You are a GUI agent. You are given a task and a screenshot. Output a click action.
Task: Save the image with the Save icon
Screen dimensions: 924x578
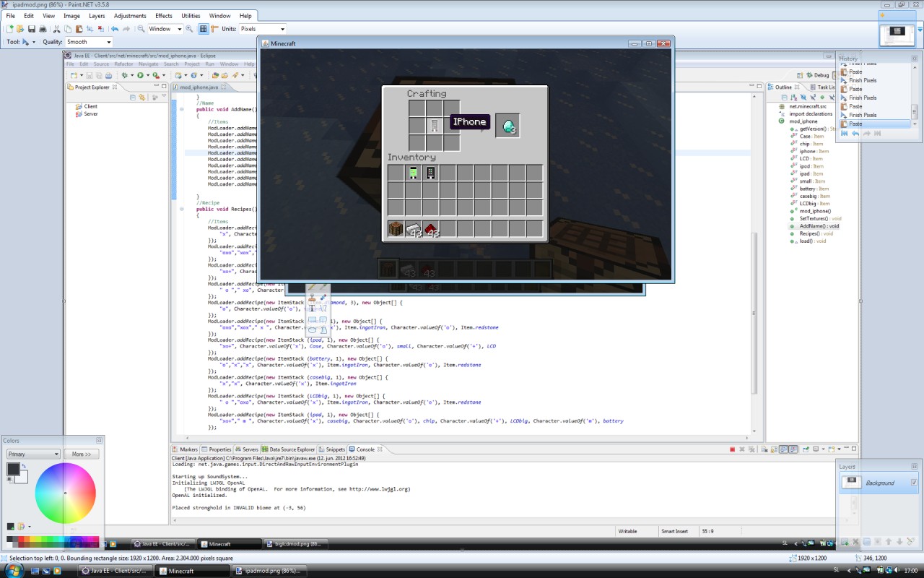32,29
